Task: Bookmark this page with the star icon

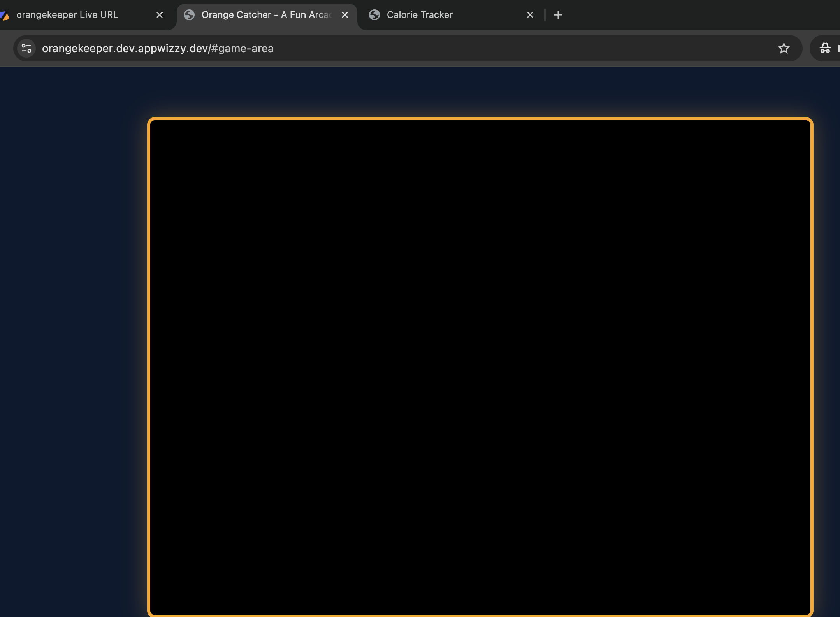Action: click(x=784, y=49)
